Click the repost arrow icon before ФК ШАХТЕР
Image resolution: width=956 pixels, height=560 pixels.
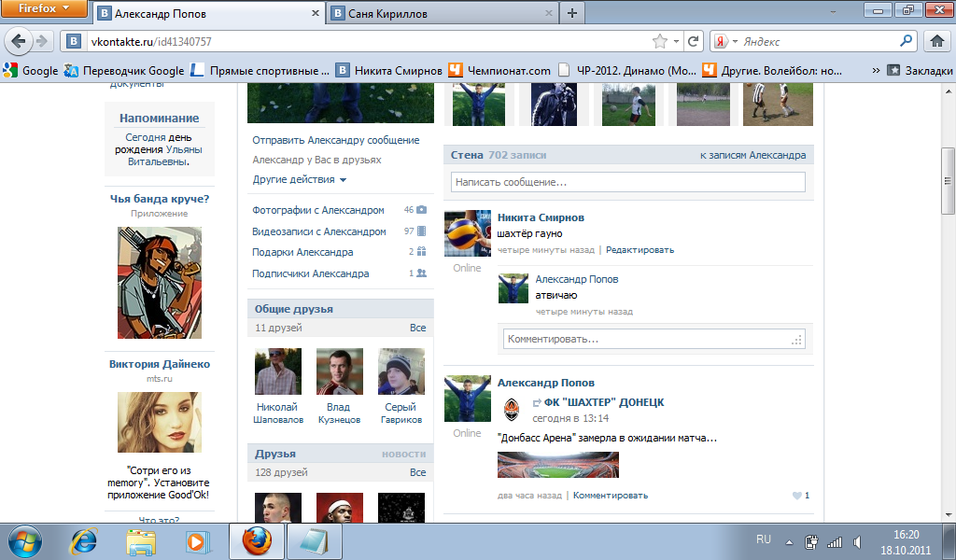(537, 403)
